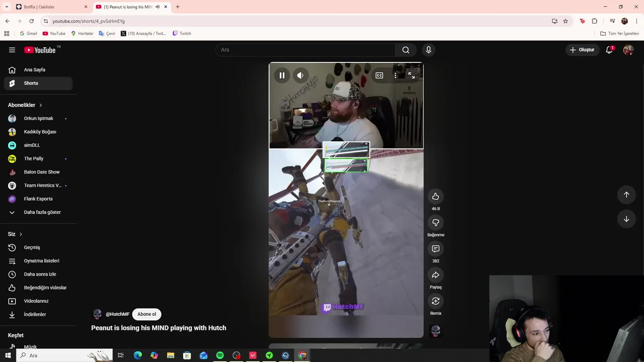Open Oynatma listeleri
Screen dimensions: 644x362
coord(38,261)
